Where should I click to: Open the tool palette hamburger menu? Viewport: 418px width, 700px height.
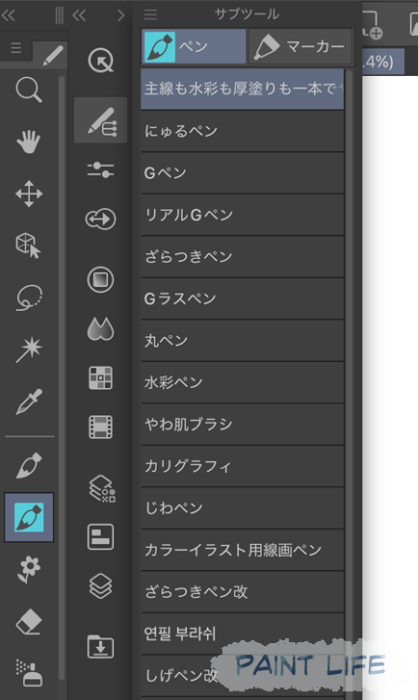click(x=16, y=48)
